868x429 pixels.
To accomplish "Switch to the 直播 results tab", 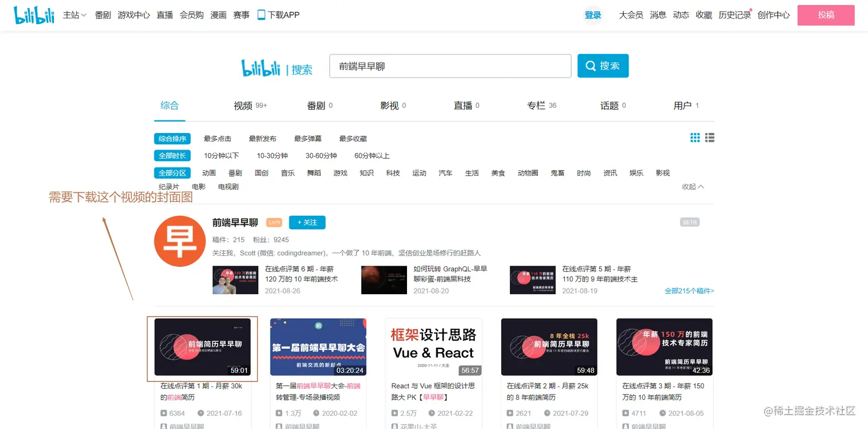I will point(467,106).
